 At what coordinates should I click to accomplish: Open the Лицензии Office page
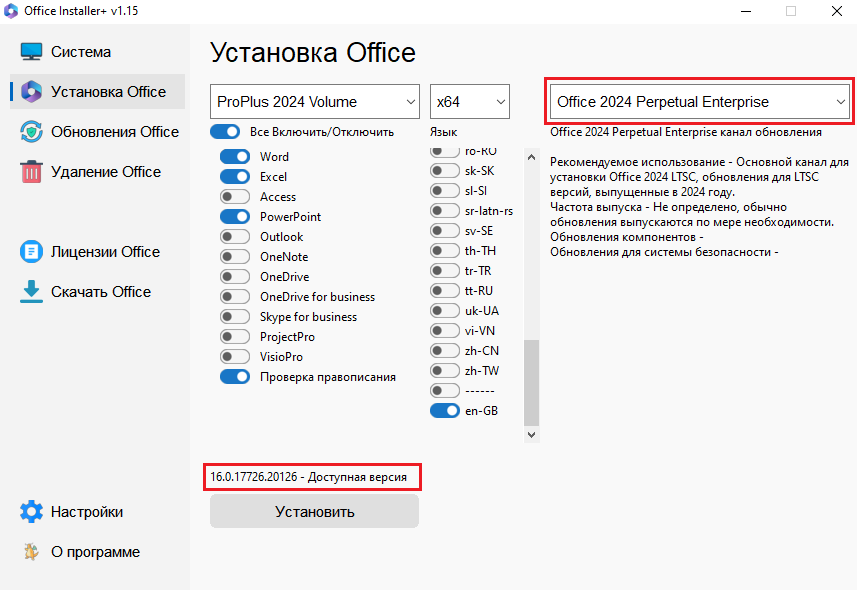pos(97,252)
